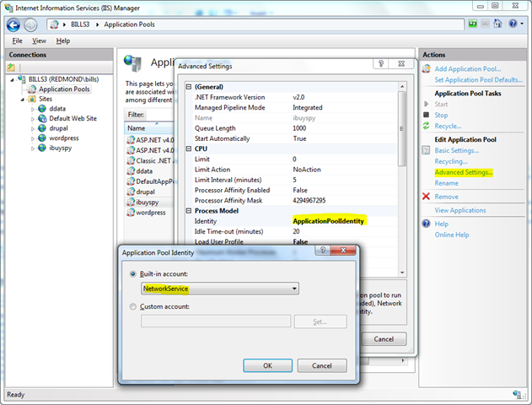Click Cancel in the Advanced Settings dialog
Screen dimensions: 532x405
pyautogui.click(x=384, y=339)
